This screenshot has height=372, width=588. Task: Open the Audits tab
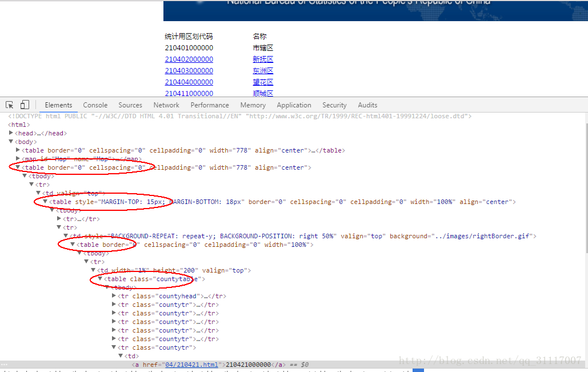(x=367, y=105)
